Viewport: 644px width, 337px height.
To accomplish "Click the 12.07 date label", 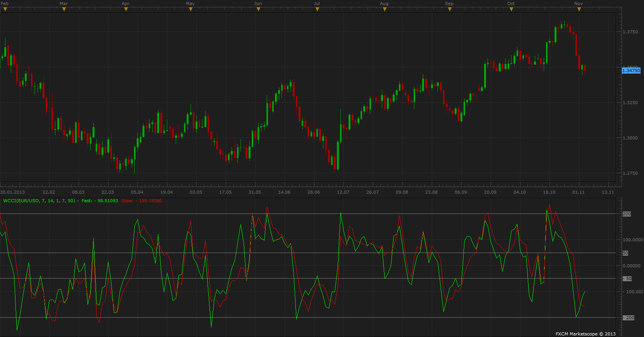I will click(x=343, y=192).
